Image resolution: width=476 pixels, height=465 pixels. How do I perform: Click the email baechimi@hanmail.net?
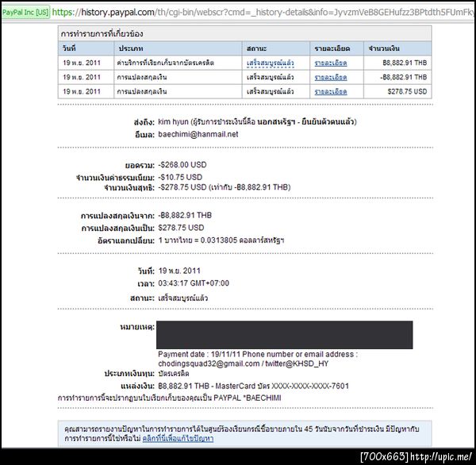(x=198, y=134)
